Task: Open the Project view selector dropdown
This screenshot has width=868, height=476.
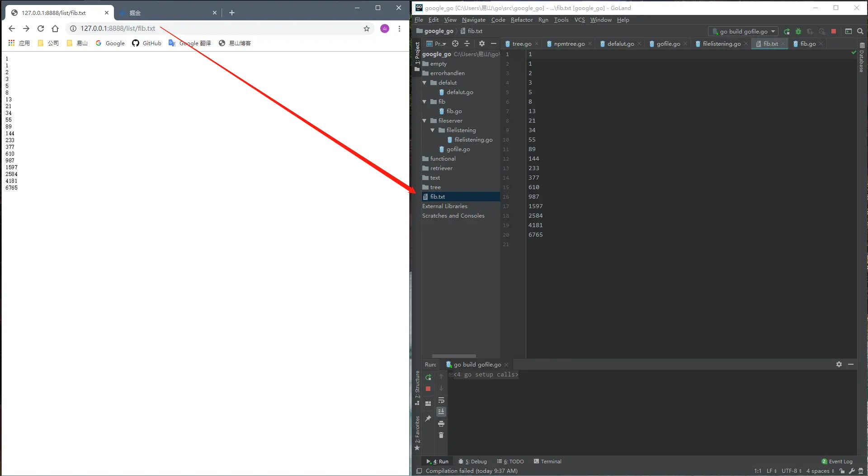Action: point(437,43)
